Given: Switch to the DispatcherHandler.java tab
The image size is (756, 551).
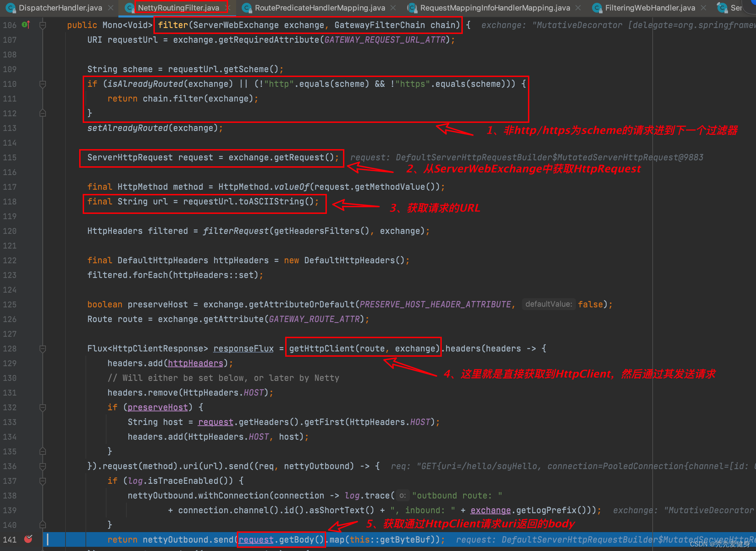Looking at the screenshot, I should pos(60,8).
